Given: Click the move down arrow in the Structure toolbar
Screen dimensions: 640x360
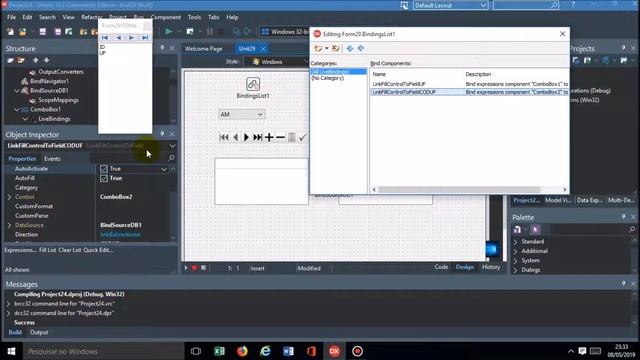Looking at the screenshot, I should [x=46, y=60].
